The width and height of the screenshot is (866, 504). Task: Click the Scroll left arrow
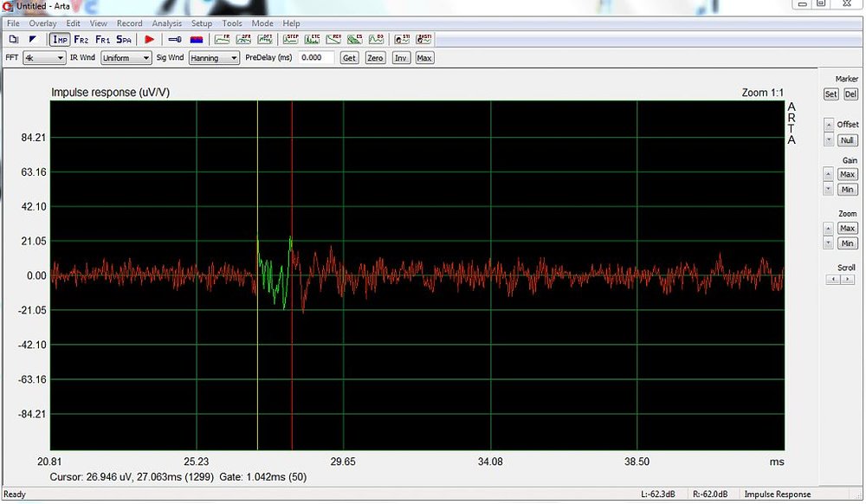coord(834,280)
